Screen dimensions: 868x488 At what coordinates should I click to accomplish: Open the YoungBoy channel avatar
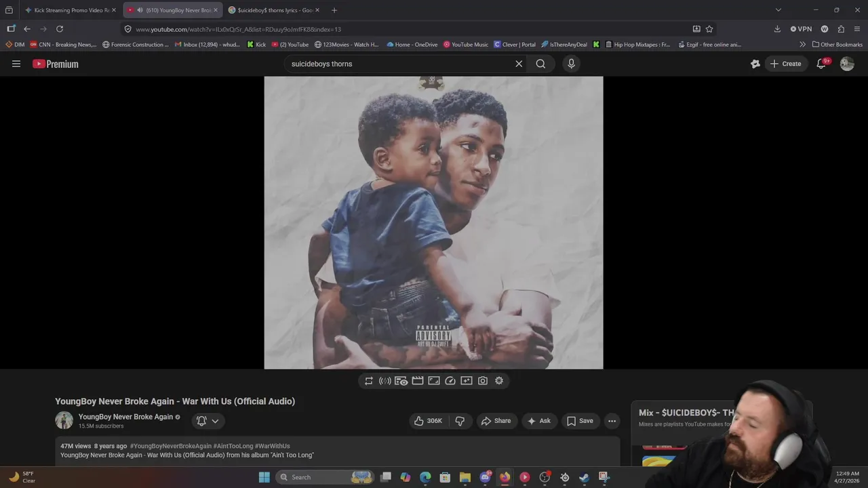(x=64, y=420)
